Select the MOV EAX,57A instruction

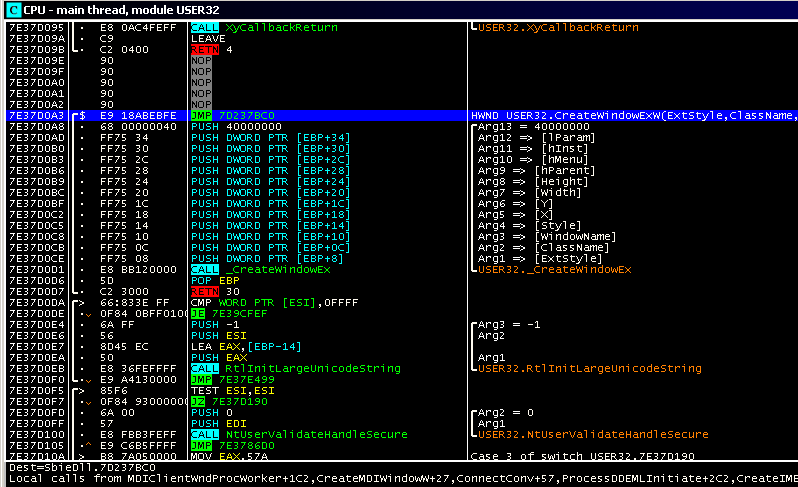(x=225, y=457)
